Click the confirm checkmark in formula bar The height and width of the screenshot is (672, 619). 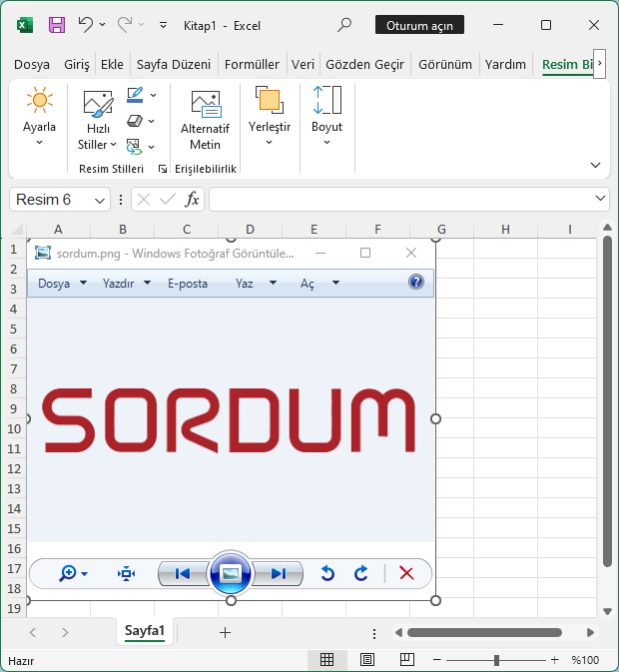click(x=167, y=200)
